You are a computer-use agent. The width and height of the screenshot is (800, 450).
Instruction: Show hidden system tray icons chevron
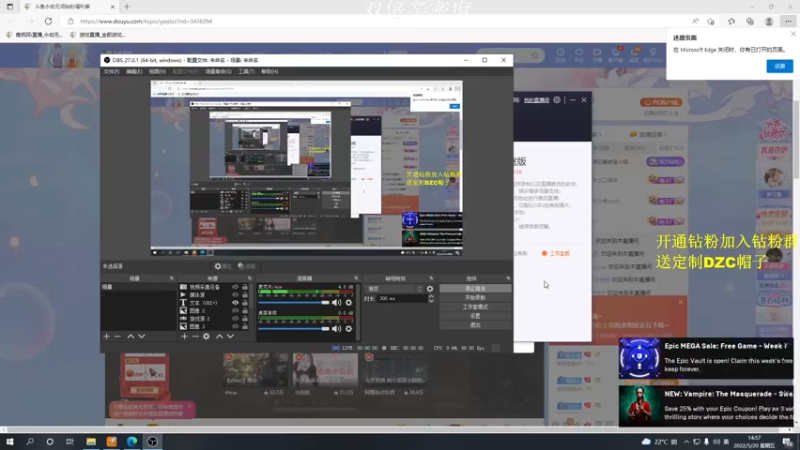click(686, 442)
